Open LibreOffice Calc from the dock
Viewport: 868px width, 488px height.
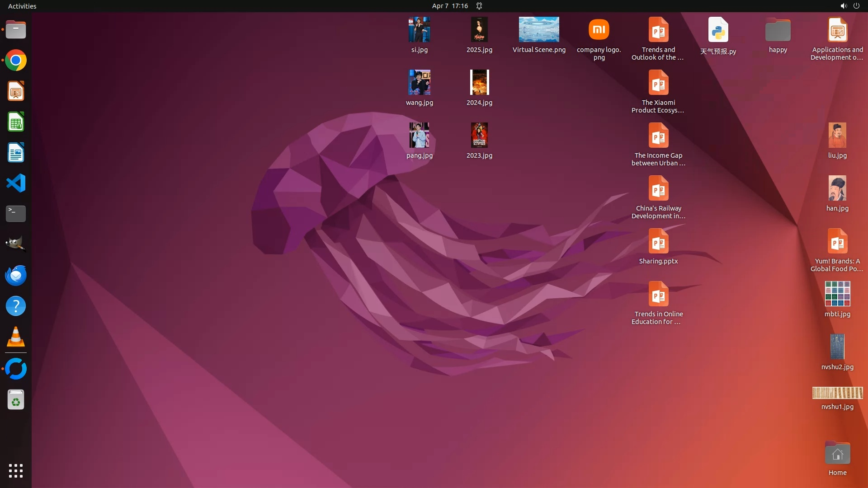coord(16,122)
